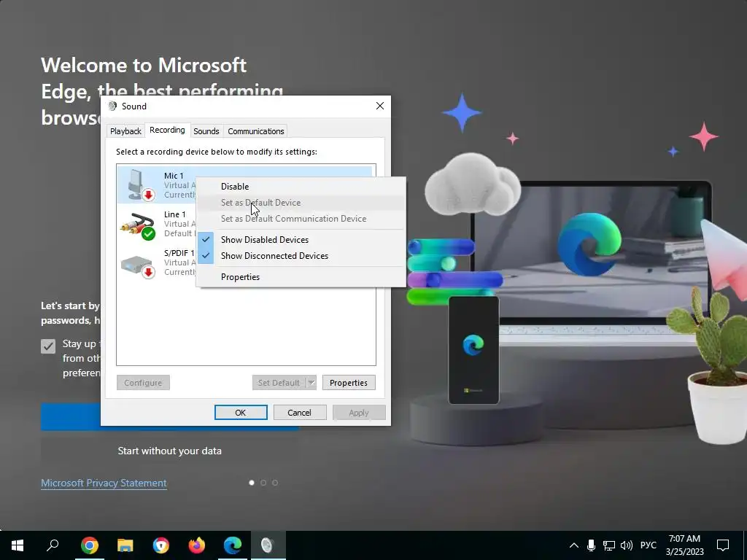Switch to the Sounds tab
This screenshot has width=747, height=560.
pyautogui.click(x=206, y=131)
